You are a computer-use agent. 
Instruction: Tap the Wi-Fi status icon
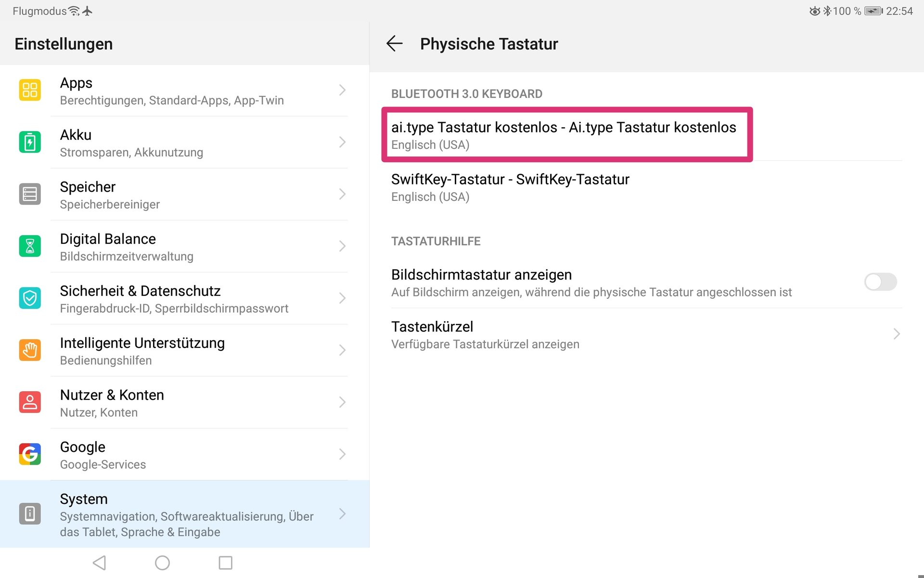[x=74, y=11]
